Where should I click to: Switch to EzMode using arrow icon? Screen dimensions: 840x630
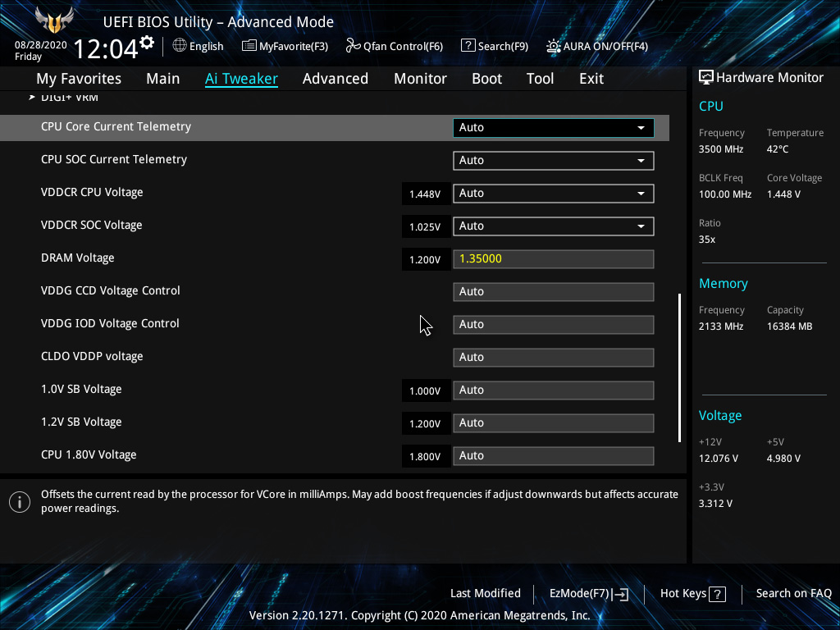[x=620, y=594]
